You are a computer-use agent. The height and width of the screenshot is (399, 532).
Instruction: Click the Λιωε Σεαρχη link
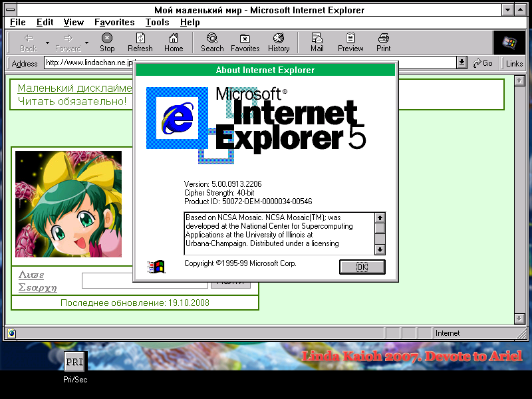pos(37,281)
